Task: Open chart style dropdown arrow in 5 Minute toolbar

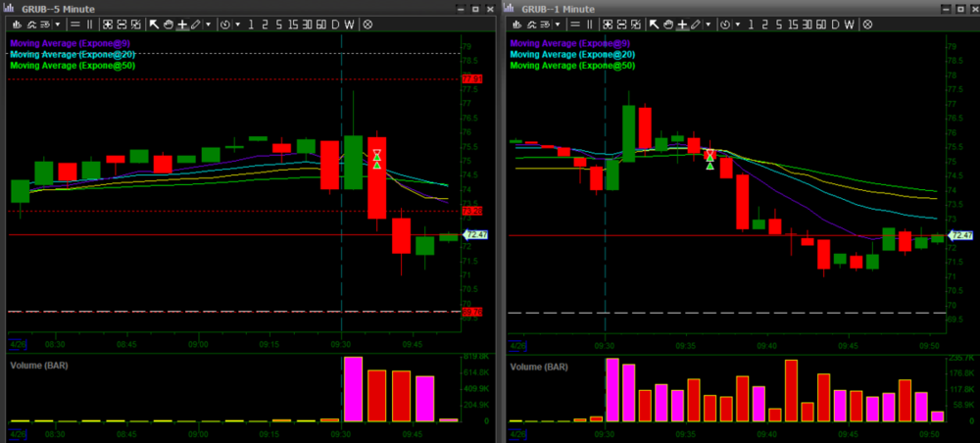Action: click(x=57, y=24)
